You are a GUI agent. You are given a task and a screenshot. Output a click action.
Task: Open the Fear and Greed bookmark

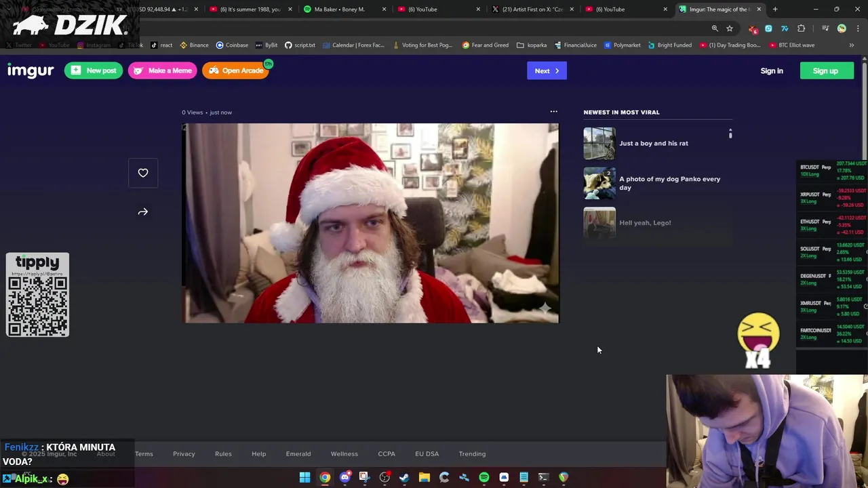(485, 45)
